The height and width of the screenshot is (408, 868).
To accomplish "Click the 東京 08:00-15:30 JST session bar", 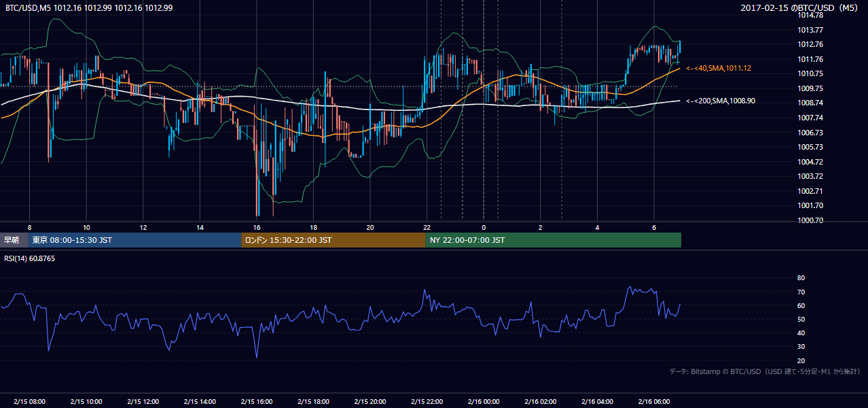I will pos(134,240).
